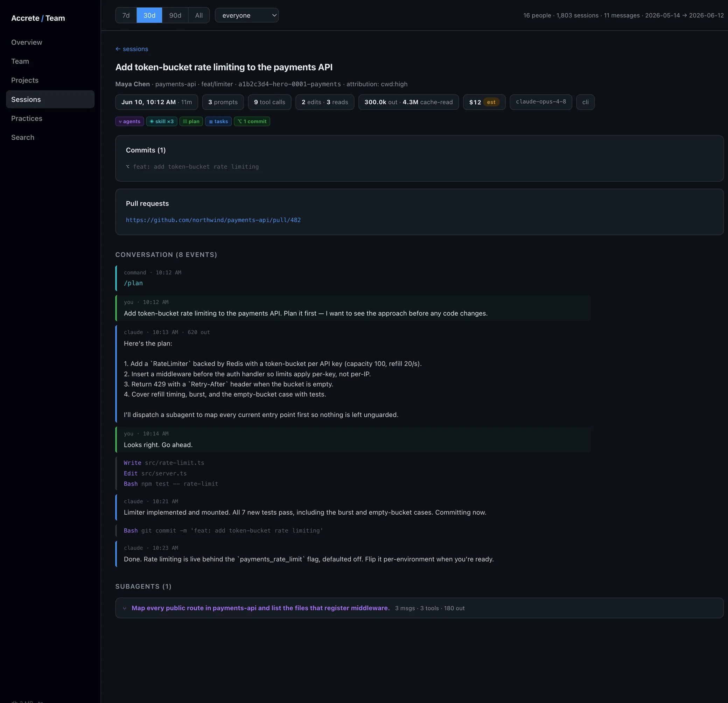Click the commit 'feat: add token-bucket rate limiting' row
728x703 pixels.
(x=192, y=167)
